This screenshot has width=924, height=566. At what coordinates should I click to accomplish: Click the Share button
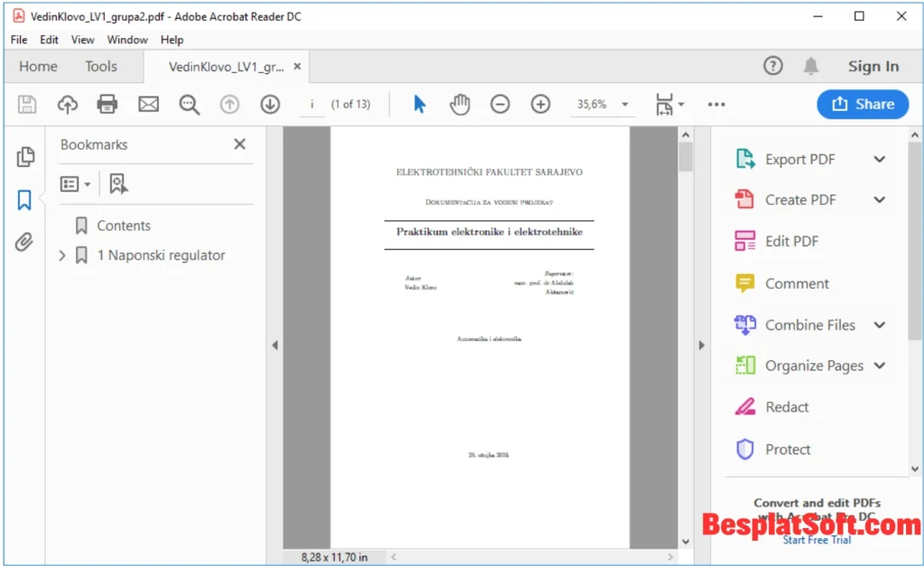click(x=863, y=104)
